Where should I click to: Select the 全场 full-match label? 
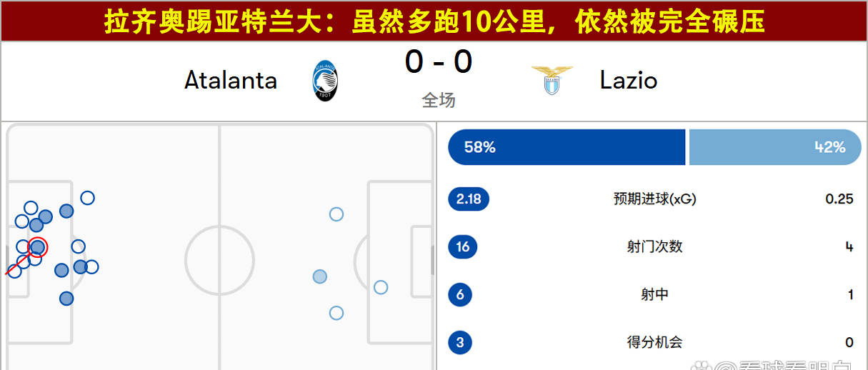pos(439,100)
